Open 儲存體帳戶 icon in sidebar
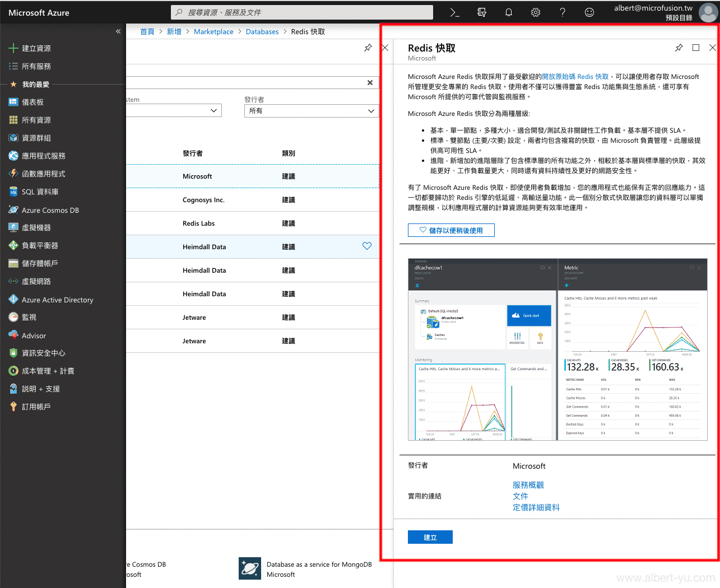This screenshot has width=720, height=588. tap(13, 263)
